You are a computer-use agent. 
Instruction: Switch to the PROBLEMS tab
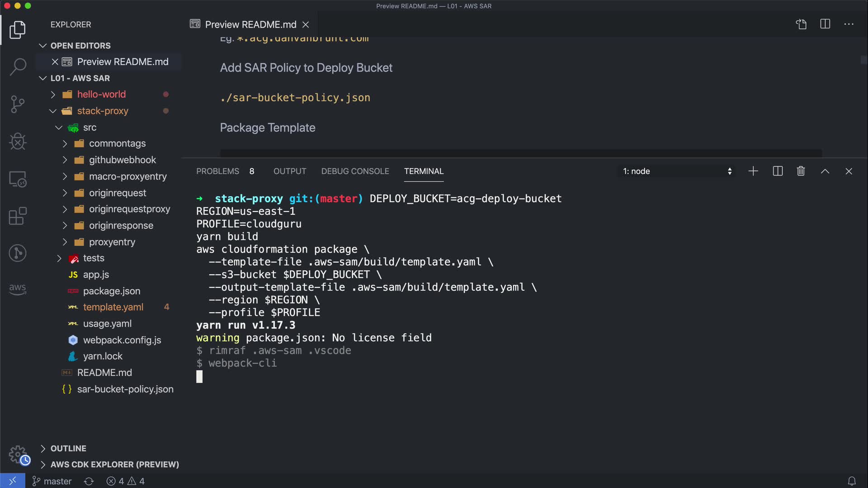click(x=217, y=171)
